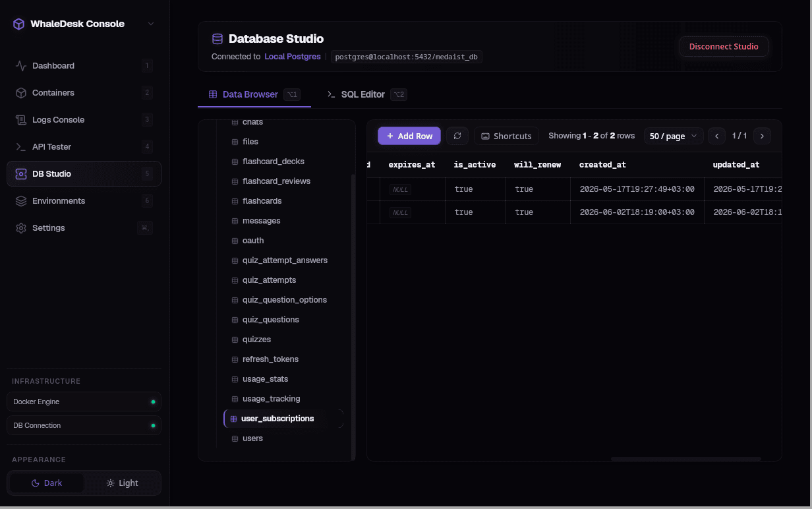Open the usage_stats table

[x=284, y=379]
